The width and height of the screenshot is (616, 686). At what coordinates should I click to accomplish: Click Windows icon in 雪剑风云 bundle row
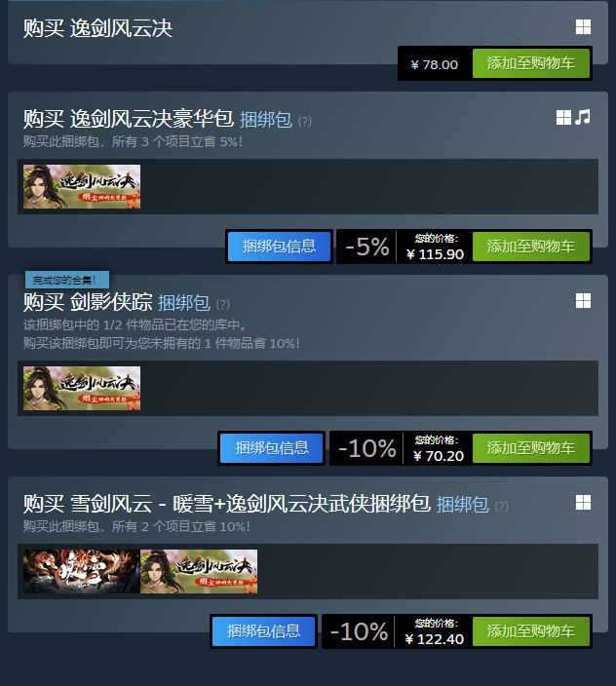pos(583,503)
